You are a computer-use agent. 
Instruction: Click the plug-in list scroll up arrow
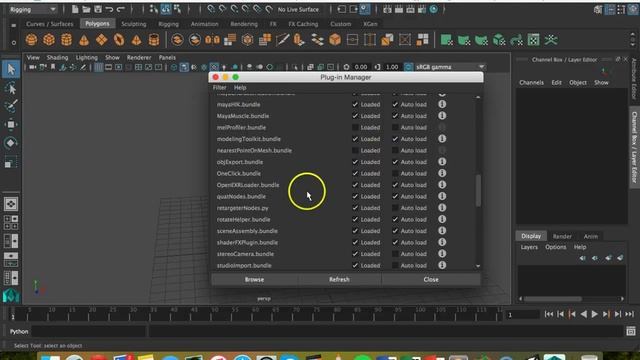(478, 97)
